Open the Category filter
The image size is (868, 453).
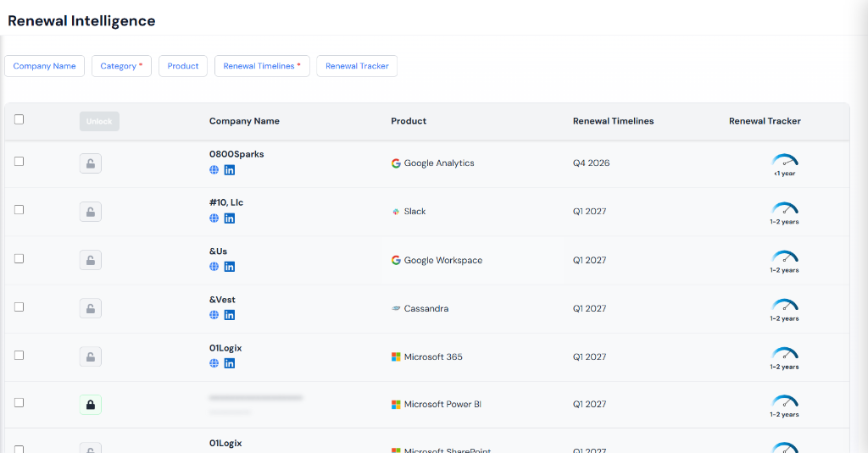tap(121, 66)
